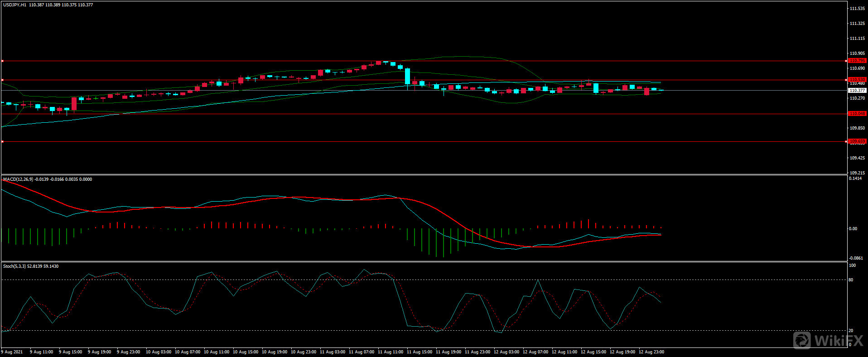Select the 110.530 red price label
Image resolution: width=868 pixels, height=357 pixels.
click(x=857, y=80)
